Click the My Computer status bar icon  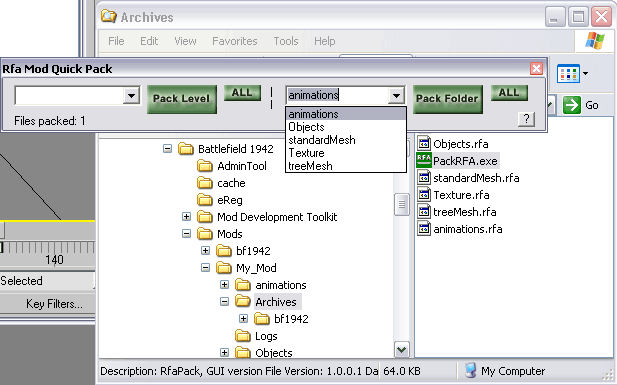point(471,370)
